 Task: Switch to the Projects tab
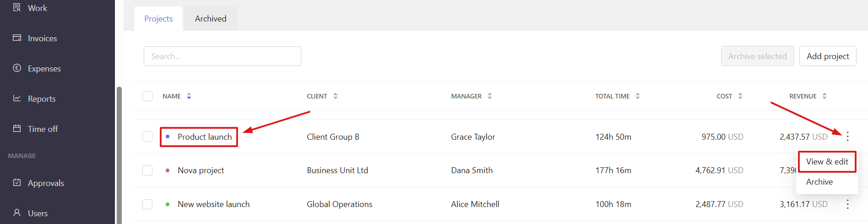pos(158,19)
